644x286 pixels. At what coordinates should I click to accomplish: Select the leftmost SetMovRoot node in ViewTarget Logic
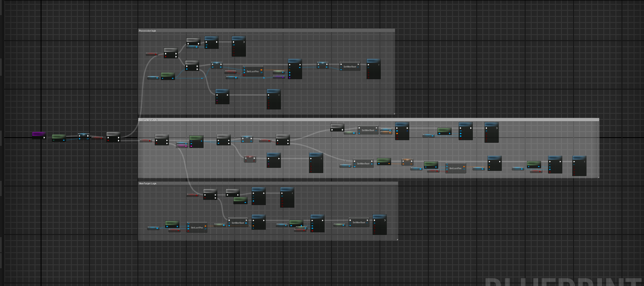[x=238, y=223]
